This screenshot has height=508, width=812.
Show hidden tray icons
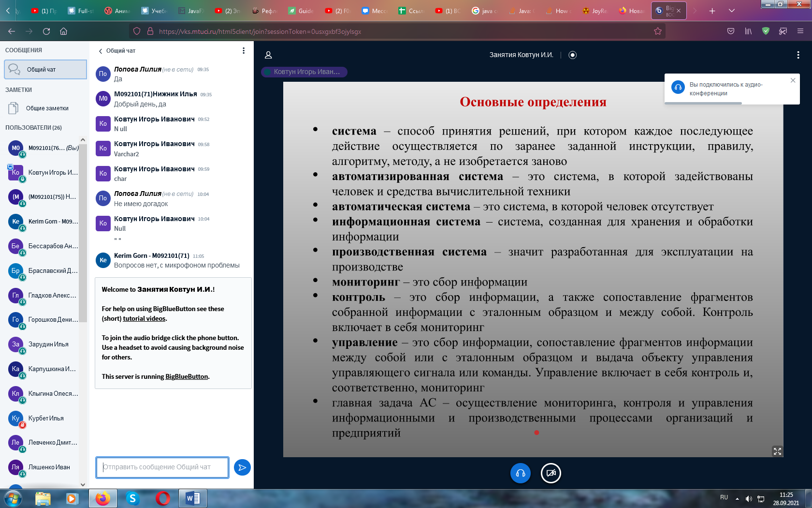click(x=737, y=499)
